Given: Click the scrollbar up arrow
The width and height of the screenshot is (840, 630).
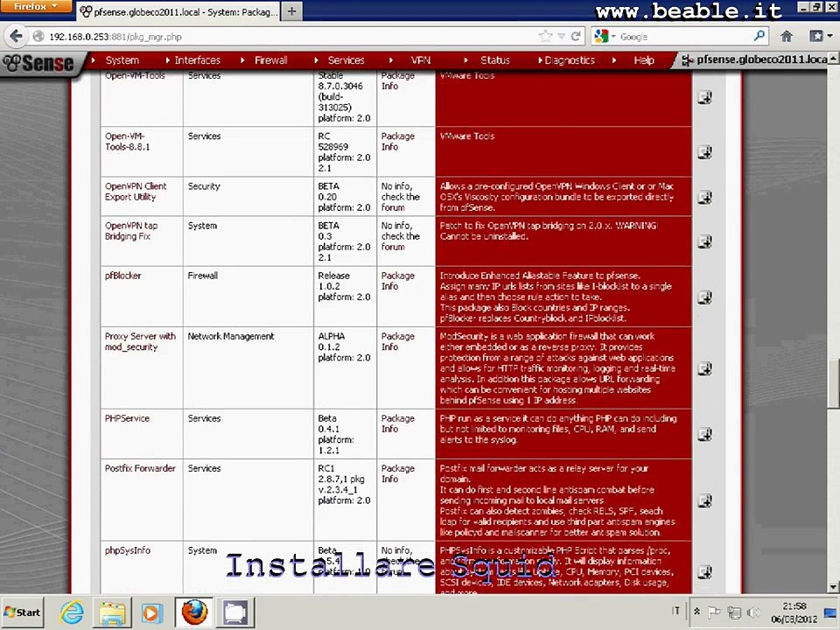Looking at the screenshot, I should click(834, 58).
